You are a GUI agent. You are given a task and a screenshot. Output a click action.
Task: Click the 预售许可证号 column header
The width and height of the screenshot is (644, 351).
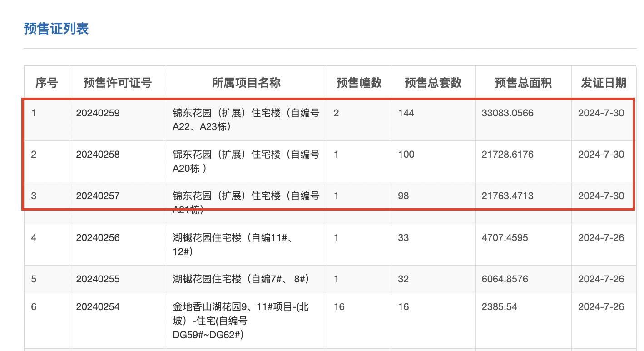click(118, 83)
